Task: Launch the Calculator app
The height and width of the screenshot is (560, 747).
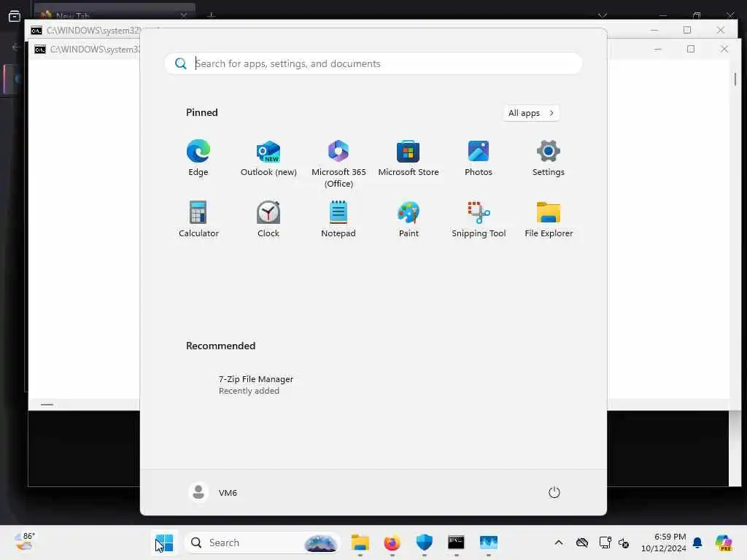Action: pos(198,219)
